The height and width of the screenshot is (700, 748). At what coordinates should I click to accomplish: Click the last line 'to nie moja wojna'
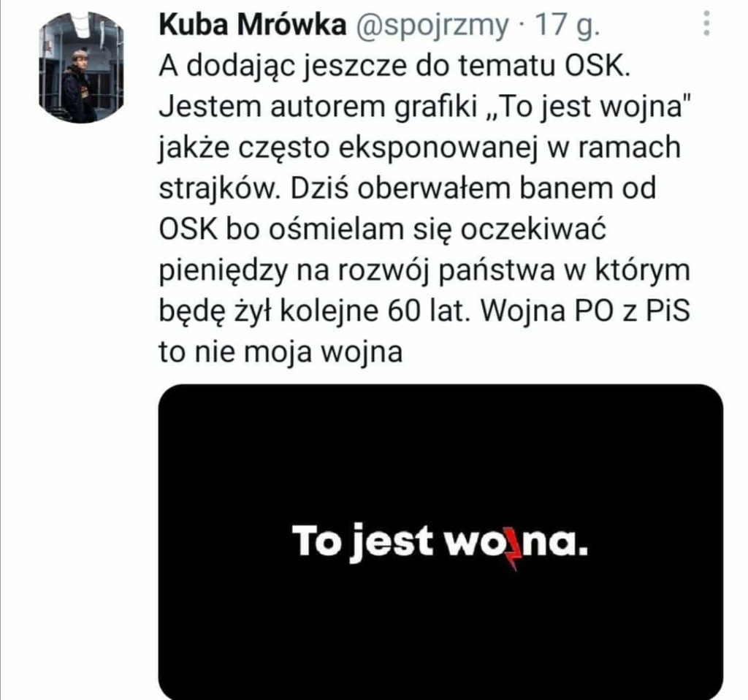coord(281,352)
